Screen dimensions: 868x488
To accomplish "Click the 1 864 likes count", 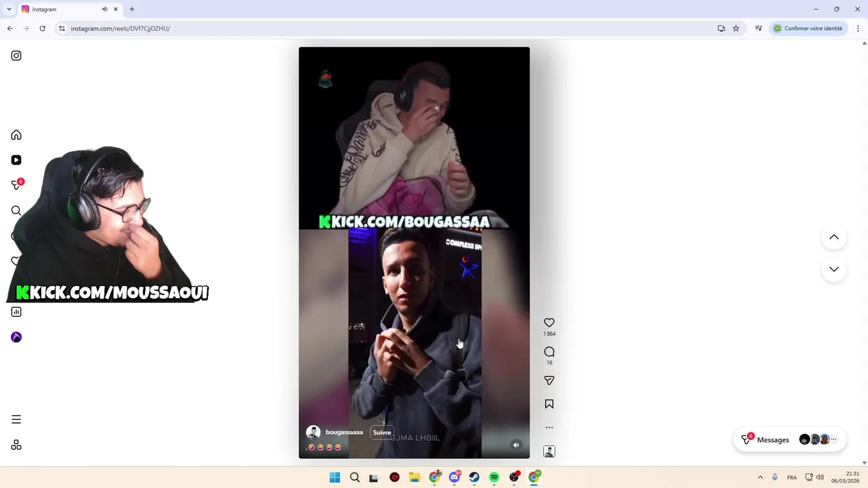I will tap(549, 334).
